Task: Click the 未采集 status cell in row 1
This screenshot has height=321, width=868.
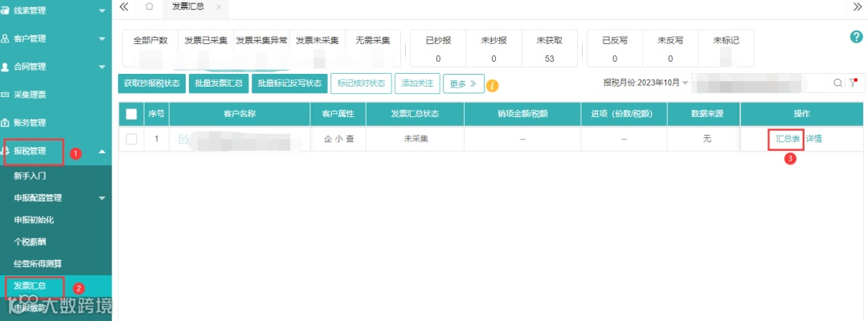Action: coord(416,139)
